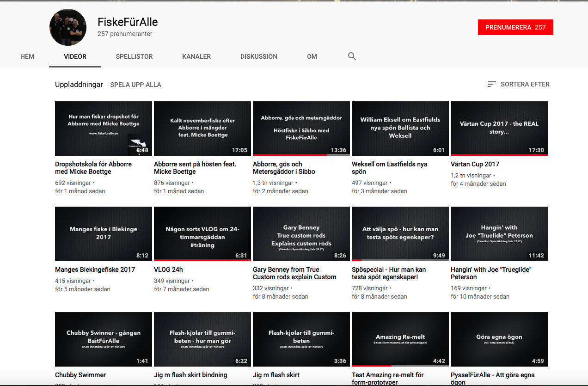Click the FiskeFürAlle channel avatar
The width and height of the screenshot is (588, 386).
click(x=68, y=27)
